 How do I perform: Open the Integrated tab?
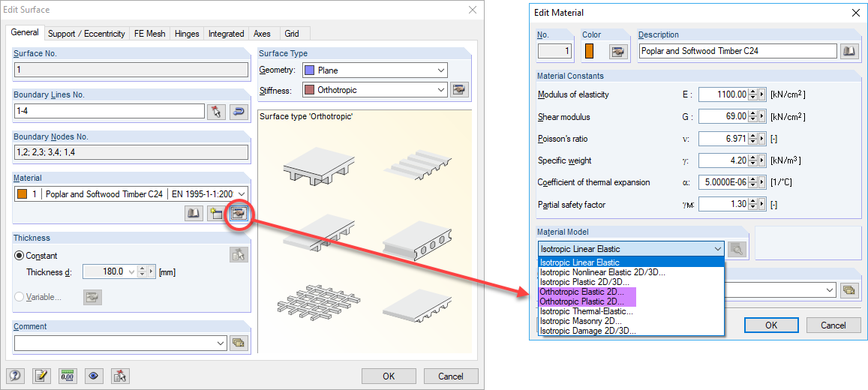point(226,34)
